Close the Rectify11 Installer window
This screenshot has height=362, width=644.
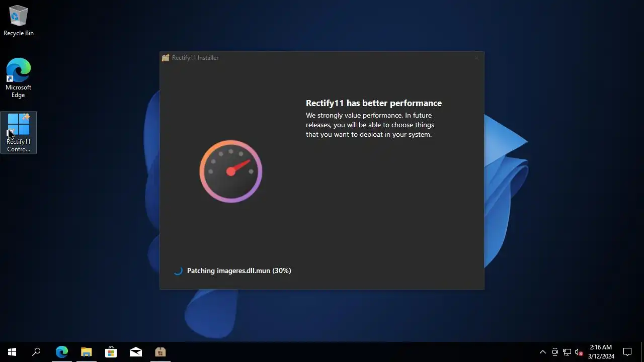pyautogui.click(x=476, y=58)
